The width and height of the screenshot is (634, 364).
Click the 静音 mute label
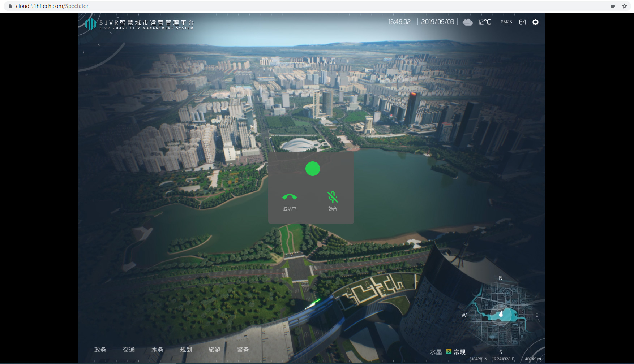(x=333, y=209)
